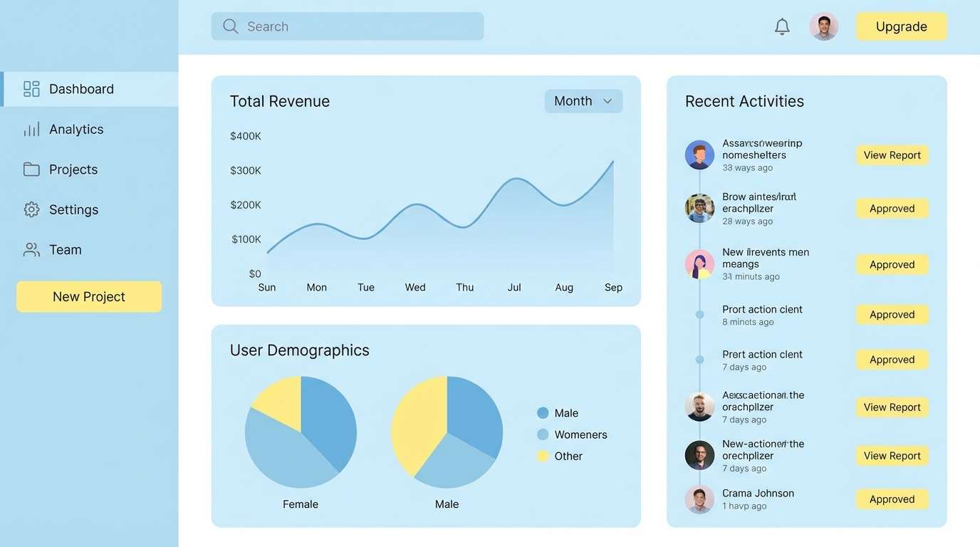Click the Analytics bar chart icon

(31, 129)
